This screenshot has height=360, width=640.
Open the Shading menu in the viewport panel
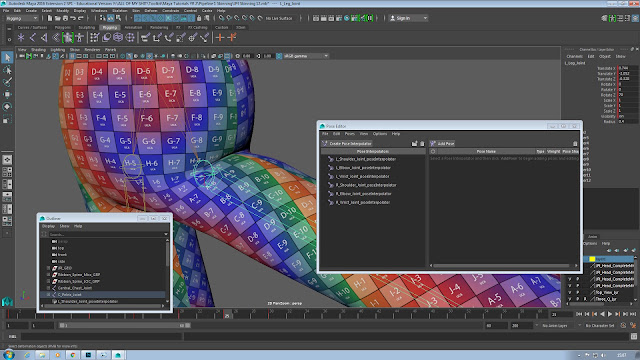point(38,49)
